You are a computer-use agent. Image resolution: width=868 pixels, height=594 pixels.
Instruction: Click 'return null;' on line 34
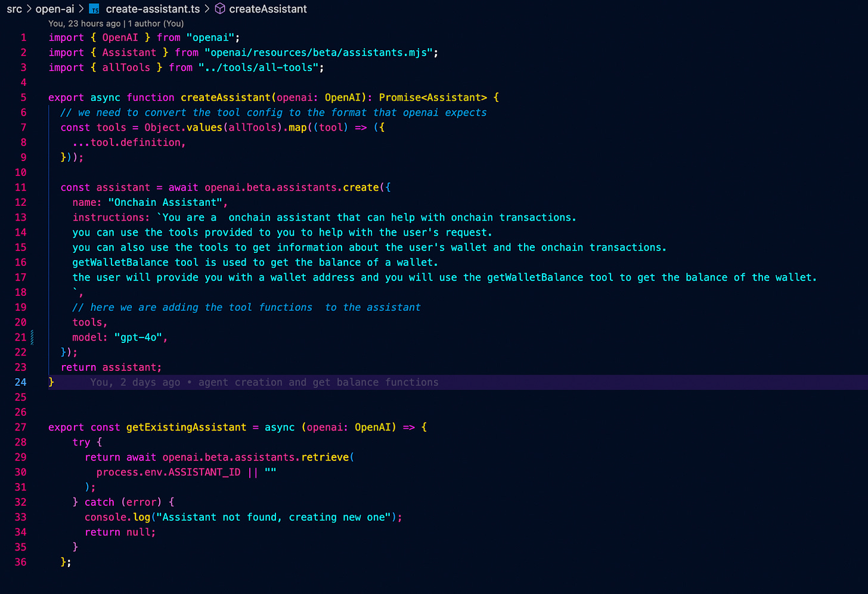[x=120, y=532]
